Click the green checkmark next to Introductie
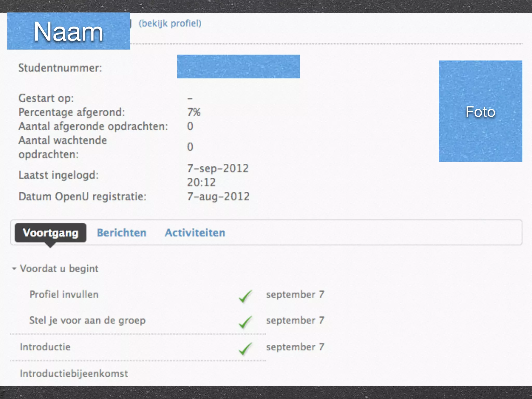 [245, 349]
